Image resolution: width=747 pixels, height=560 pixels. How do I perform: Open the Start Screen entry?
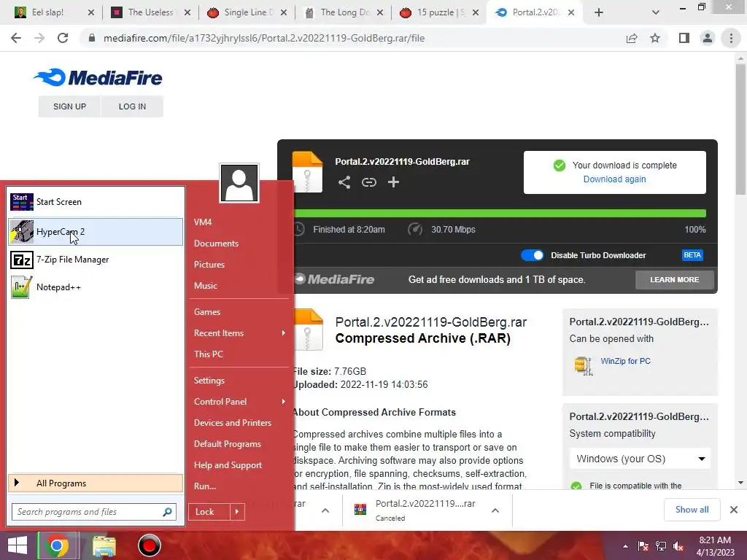point(96,202)
